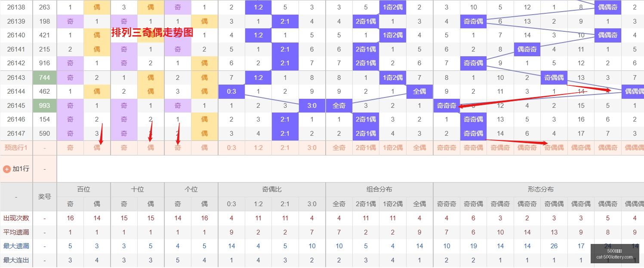This screenshot has height=268, width=644.
Task: Choose 2奇1偶 in 预选行1
Action: tap(366, 148)
